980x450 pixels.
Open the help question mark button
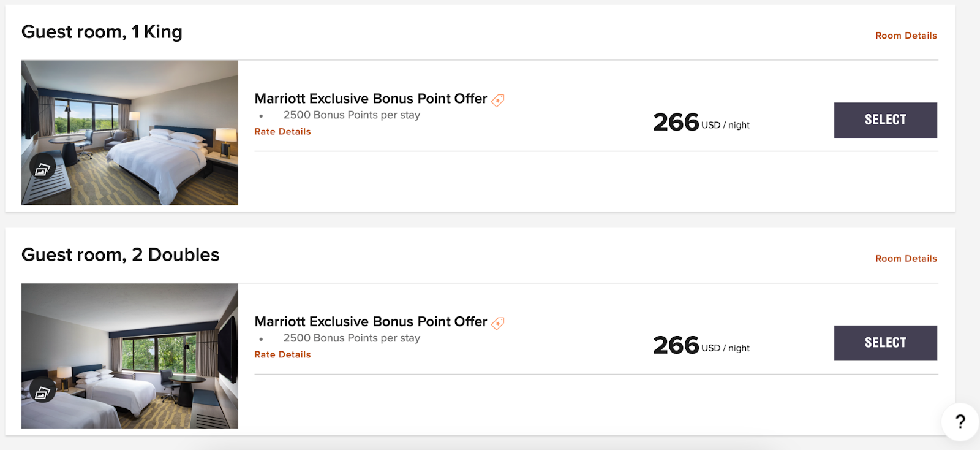(960, 421)
